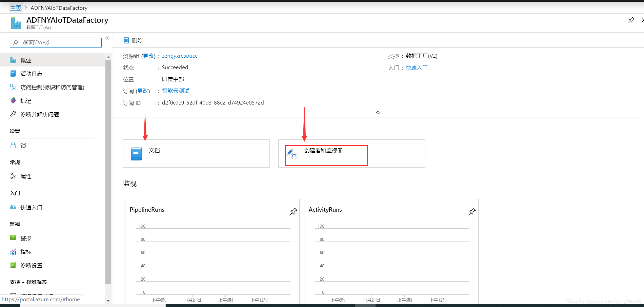The height and width of the screenshot is (307, 644).
Task: Open the zengyxresouce resource group link
Action: pos(180,56)
